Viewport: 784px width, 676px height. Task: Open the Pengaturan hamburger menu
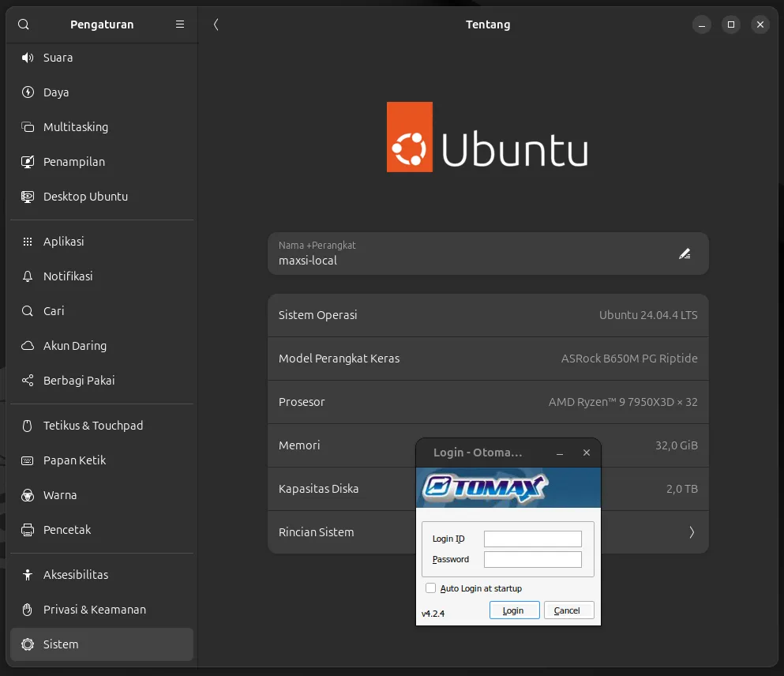coord(179,24)
